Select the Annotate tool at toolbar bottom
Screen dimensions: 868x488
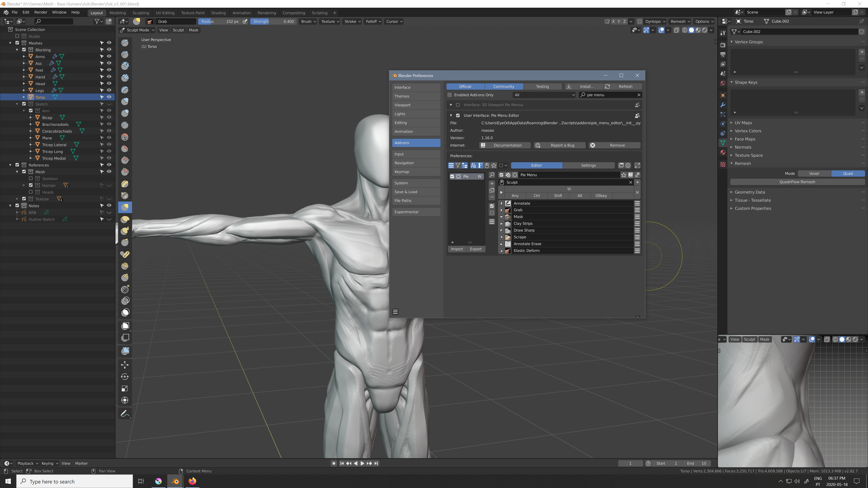125,414
